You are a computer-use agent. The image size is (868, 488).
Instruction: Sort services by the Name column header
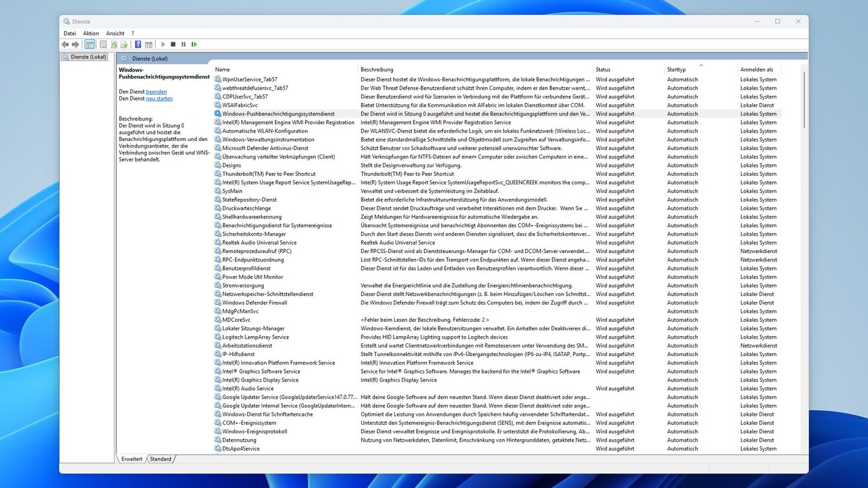click(222, 70)
